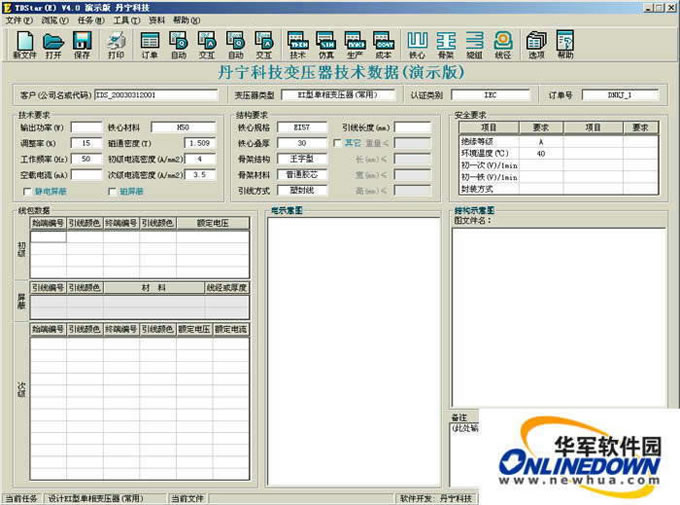Toggle the 铝屏蔽 checkbox
The width and height of the screenshot is (680, 505).
tap(111, 191)
